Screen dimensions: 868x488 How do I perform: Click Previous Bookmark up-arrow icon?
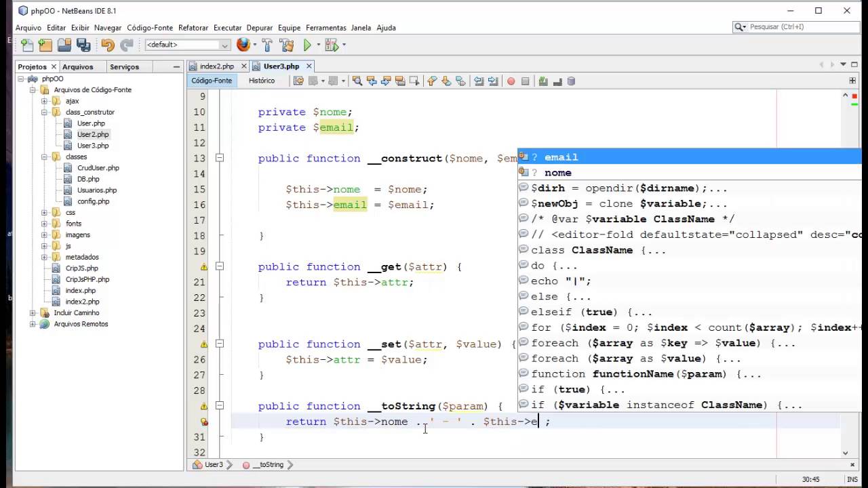point(432,81)
